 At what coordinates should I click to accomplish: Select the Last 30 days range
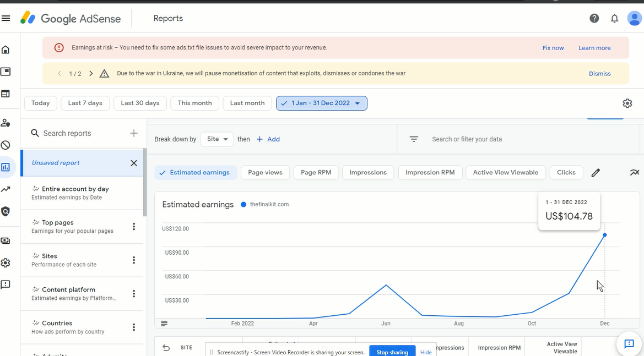(140, 103)
